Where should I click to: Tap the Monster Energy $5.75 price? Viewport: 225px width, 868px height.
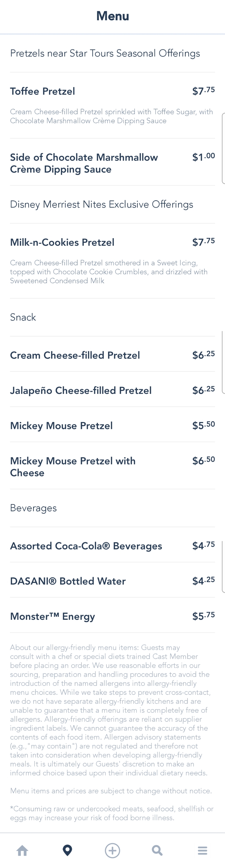(203, 616)
